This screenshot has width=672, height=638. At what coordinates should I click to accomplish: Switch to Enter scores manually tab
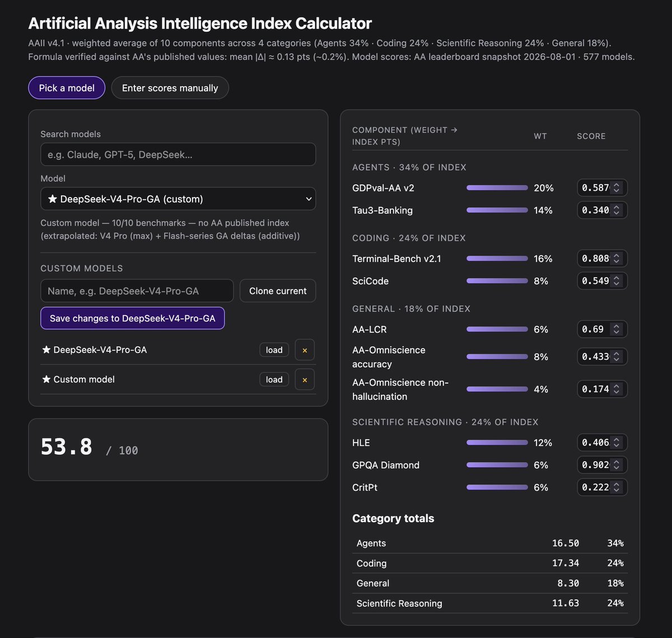click(x=170, y=88)
